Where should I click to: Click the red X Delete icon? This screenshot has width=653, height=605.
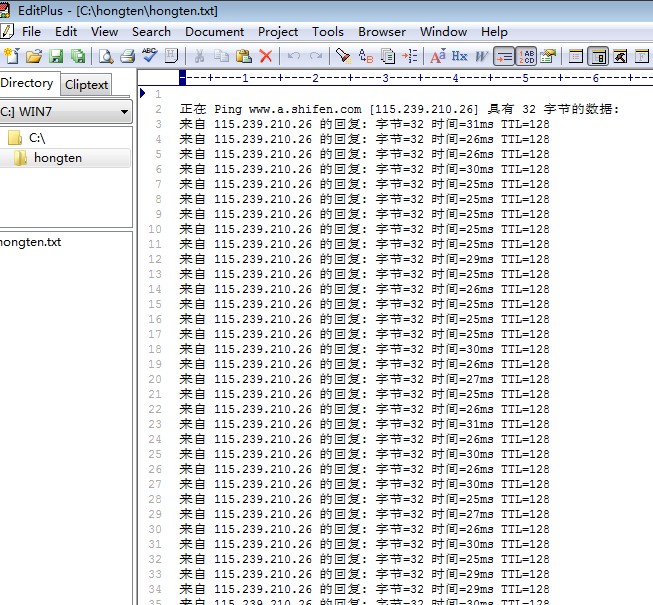point(266,56)
